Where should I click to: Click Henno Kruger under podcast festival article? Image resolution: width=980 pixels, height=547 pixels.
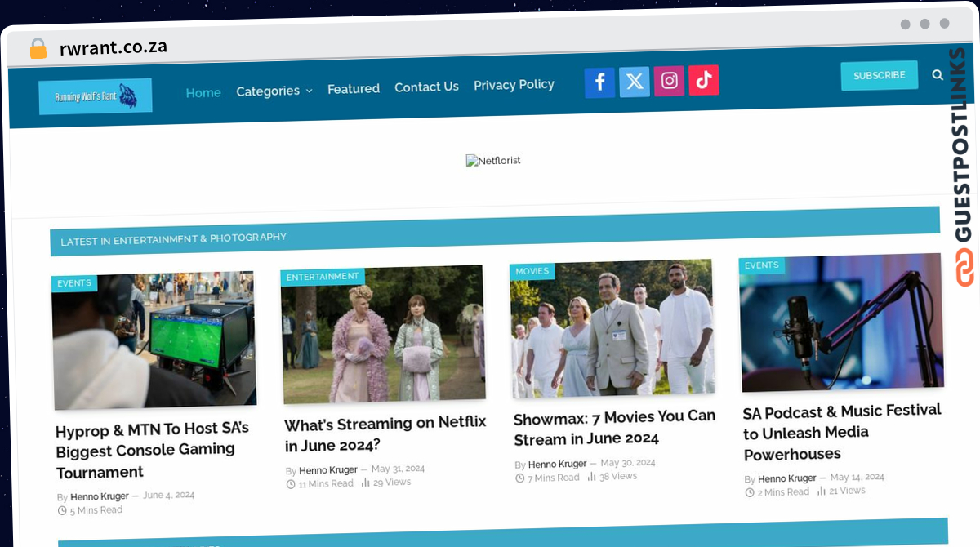(787, 478)
